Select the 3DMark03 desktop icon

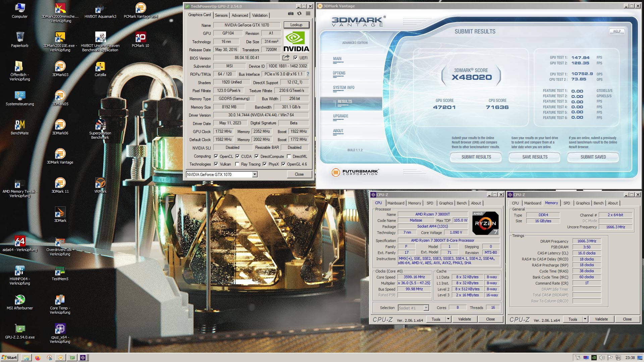point(60,69)
